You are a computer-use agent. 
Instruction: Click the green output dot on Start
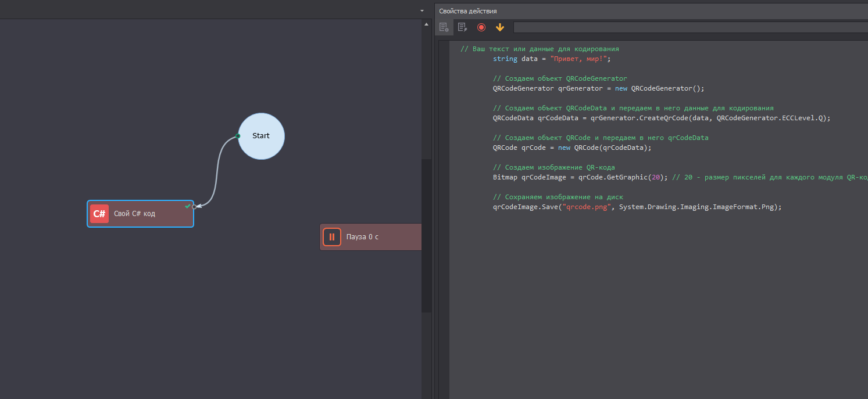[x=238, y=136]
